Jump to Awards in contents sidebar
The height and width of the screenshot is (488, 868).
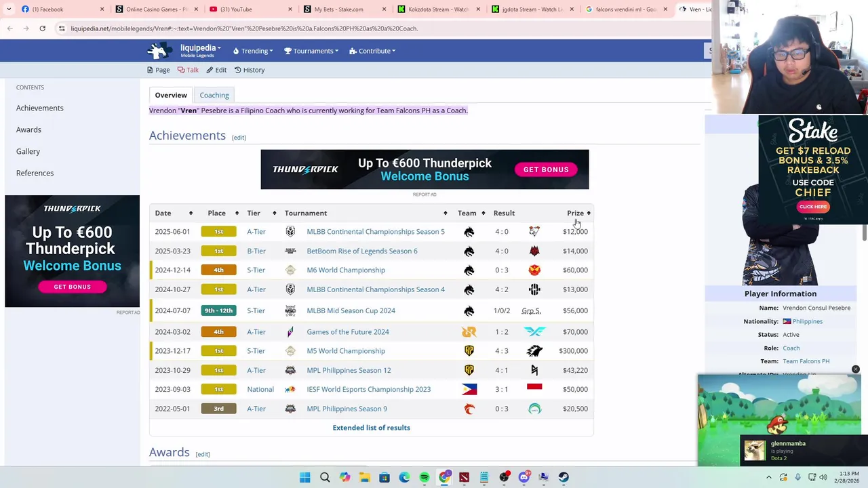pyautogui.click(x=28, y=129)
